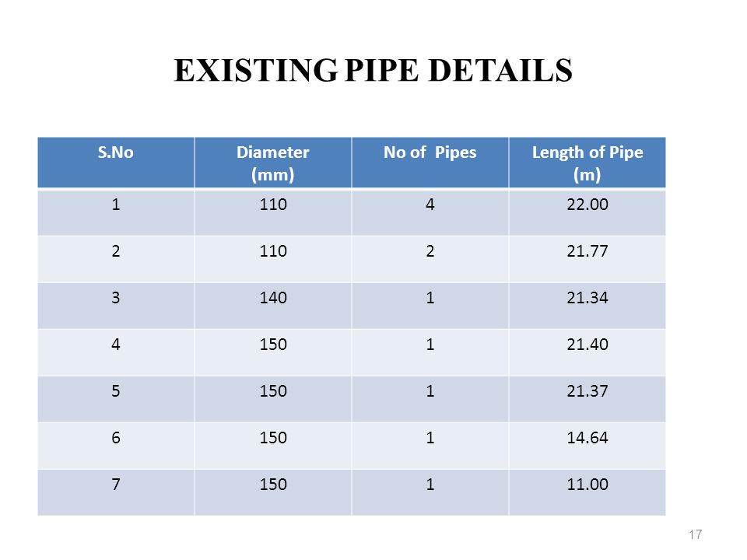Click the EXISTING PIPE DETAILS title
Image resolution: width=747 pixels, height=560 pixels.
[373, 71]
